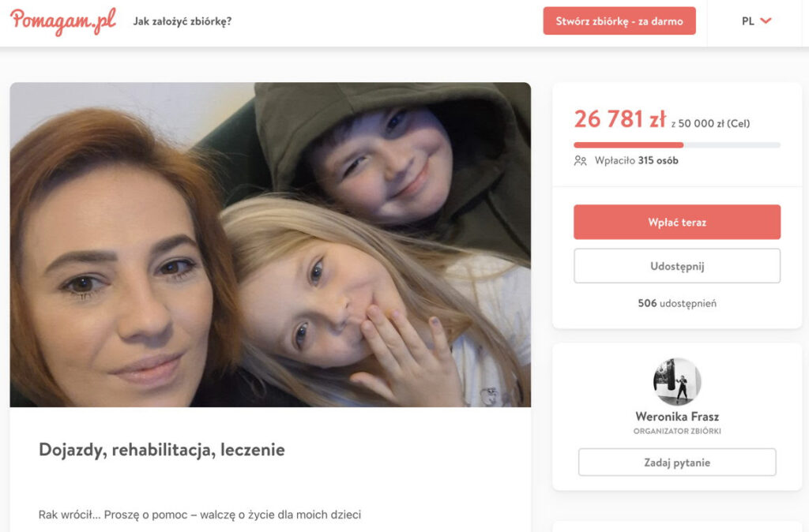809x532 pixels.
Task: Click the 'ORGANIZATOR ZBIÓRKI' label
Action: [677, 431]
